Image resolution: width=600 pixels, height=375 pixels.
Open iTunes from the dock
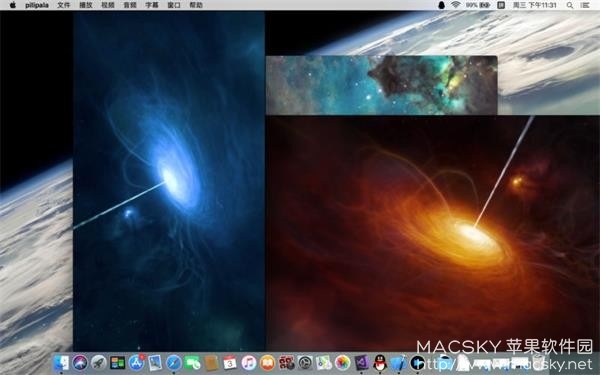[249, 362]
